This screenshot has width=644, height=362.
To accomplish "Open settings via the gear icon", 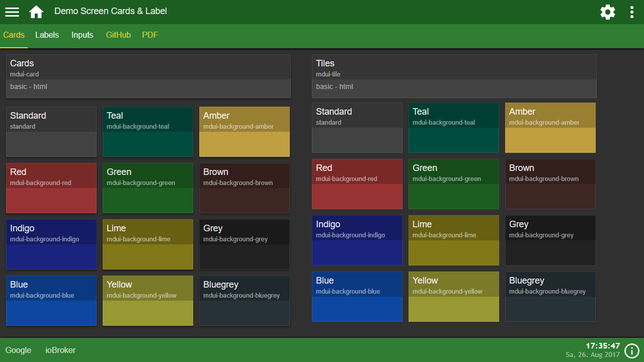I will point(608,12).
